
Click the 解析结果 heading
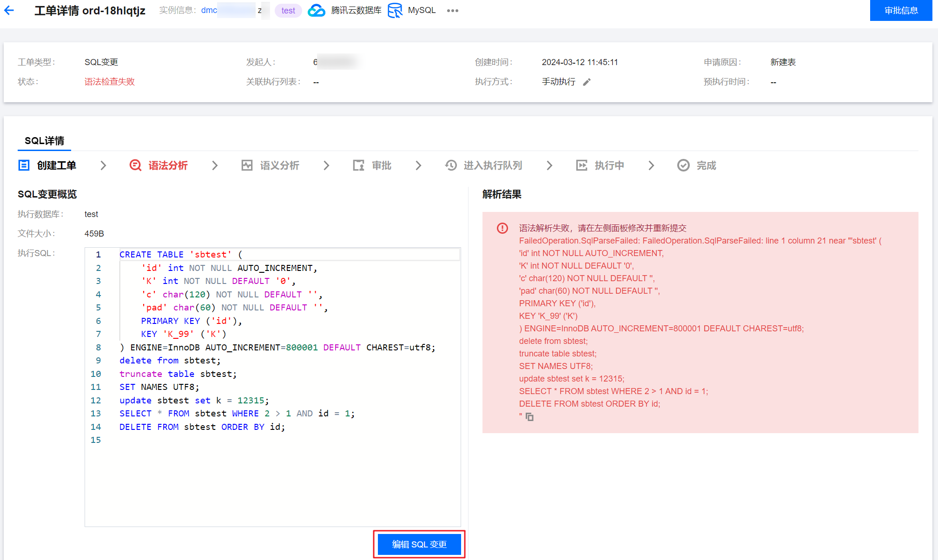tap(502, 194)
